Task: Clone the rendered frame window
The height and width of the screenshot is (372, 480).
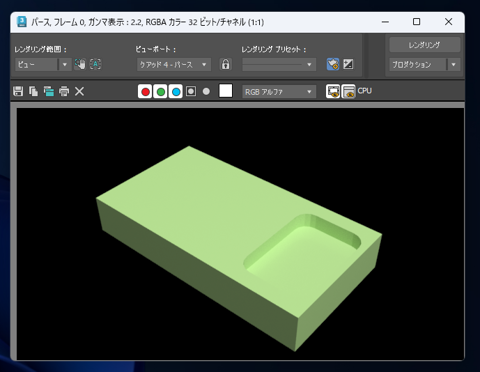Action: (x=49, y=91)
